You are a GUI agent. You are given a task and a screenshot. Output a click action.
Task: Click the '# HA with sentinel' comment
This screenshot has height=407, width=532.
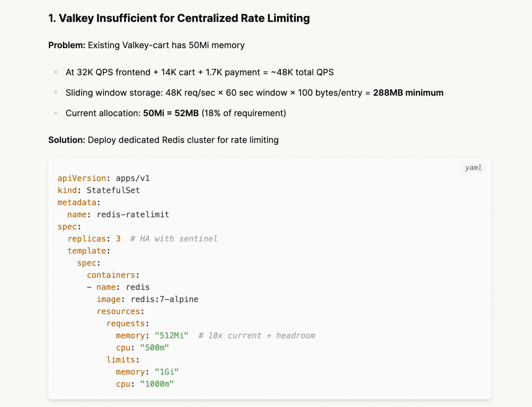pyautogui.click(x=174, y=239)
